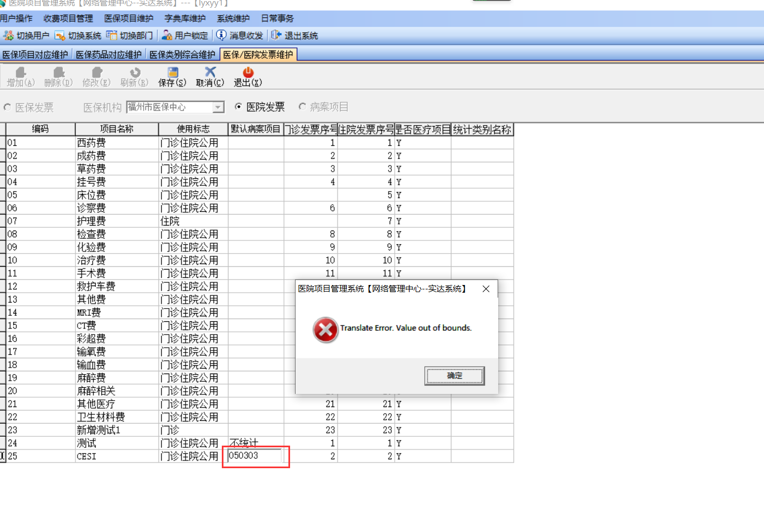The image size is (764, 532).
Task: Open the 收费项目管理 menu
Action: click(68, 19)
